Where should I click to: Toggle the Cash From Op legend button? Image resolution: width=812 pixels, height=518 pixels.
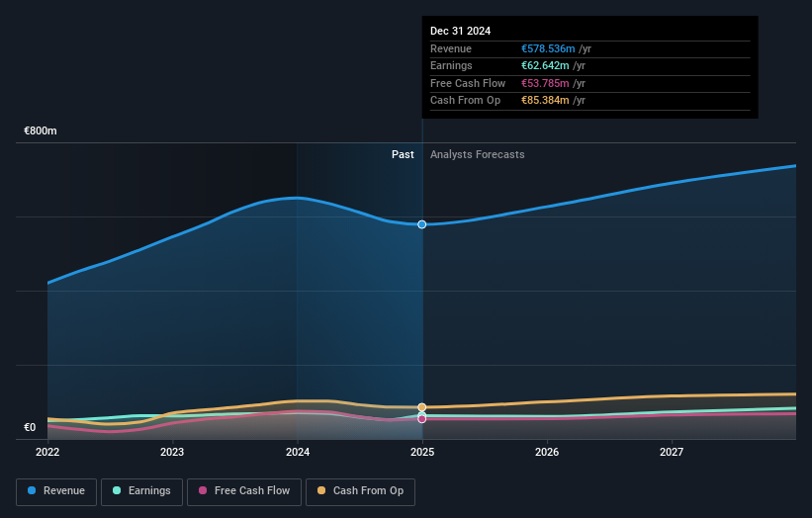click(x=360, y=491)
